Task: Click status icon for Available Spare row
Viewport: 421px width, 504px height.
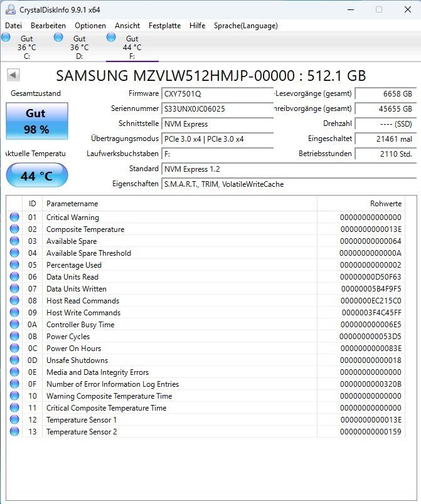Action: [x=14, y=241]
